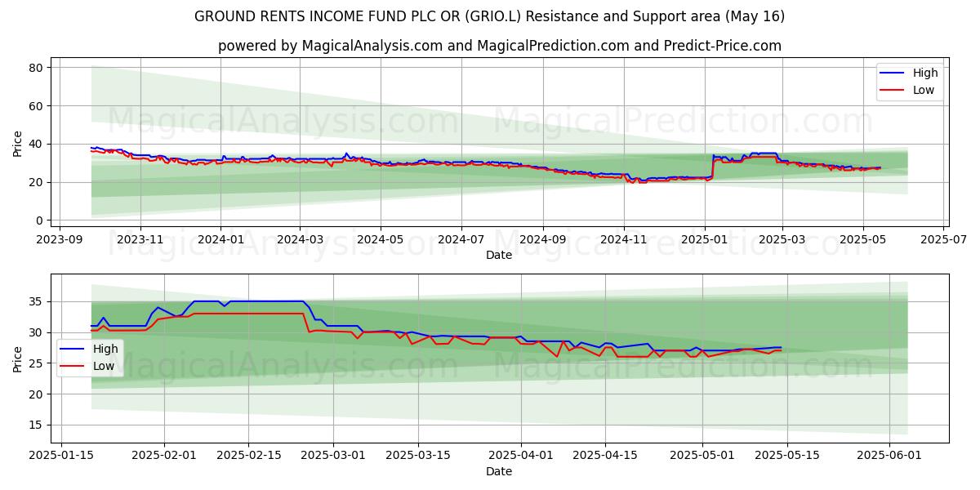The height and width of the screenshot is (490, 980).
Task: Click the '2025-02-15' tick label
Action: click(x=249, y=456)
